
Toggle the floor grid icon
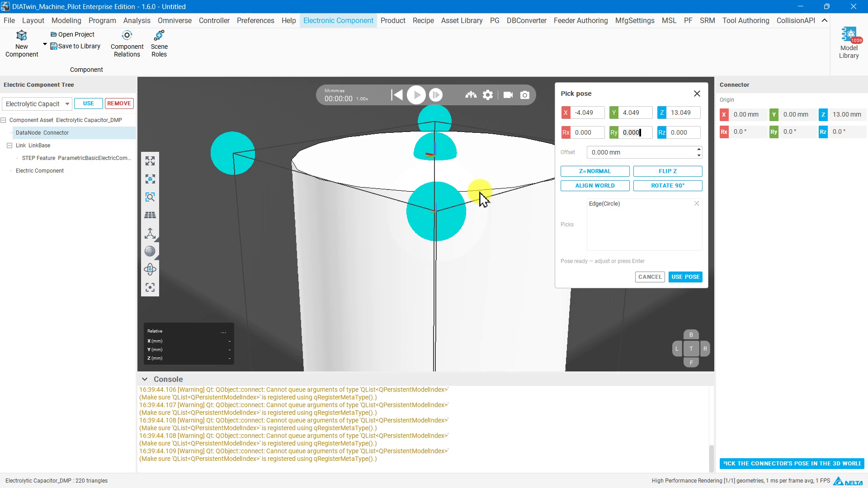[x=150, y=215]
